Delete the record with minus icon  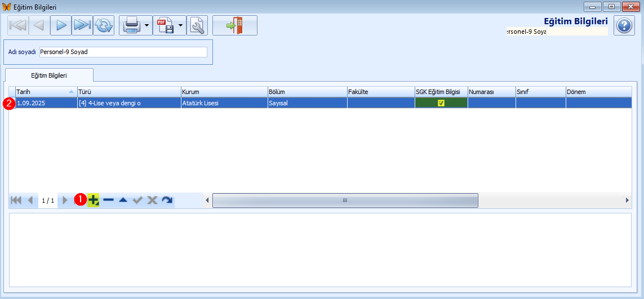click(108, 200)
